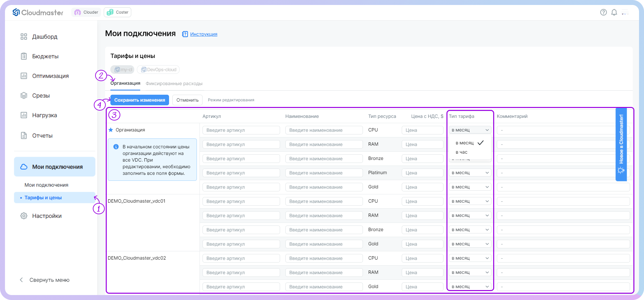
Task: Open the help question mark icon
Action: [x=603, y=12]
